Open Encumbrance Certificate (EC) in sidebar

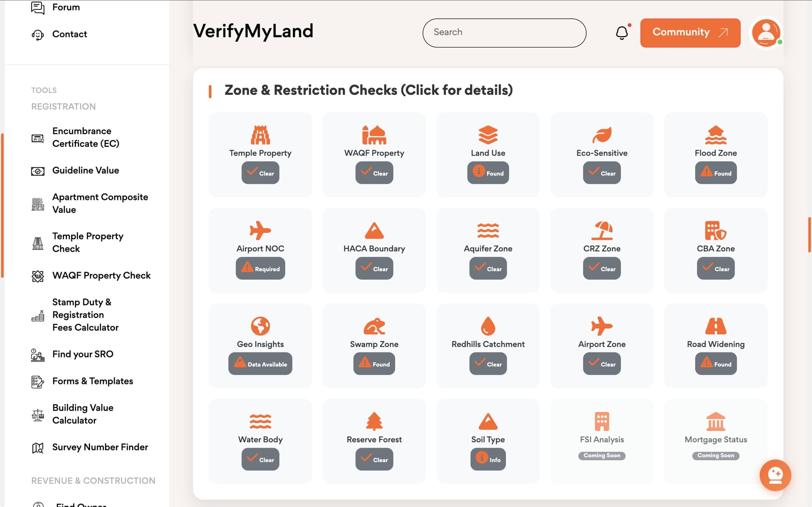86,137
